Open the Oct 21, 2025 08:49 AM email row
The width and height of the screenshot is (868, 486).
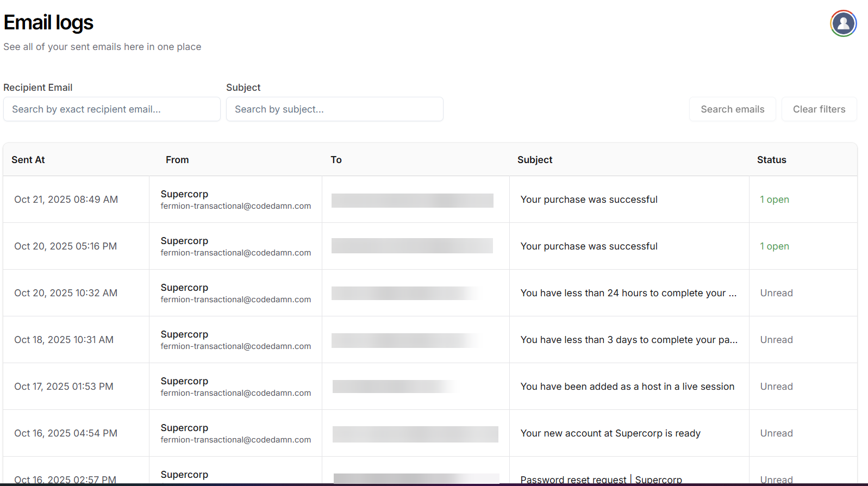[66, 200]
